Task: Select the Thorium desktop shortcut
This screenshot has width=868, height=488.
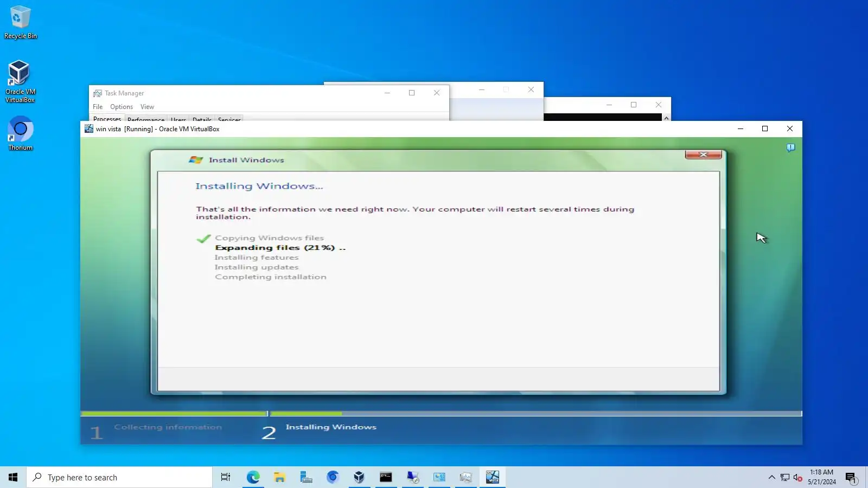Action: click(20, 133)
